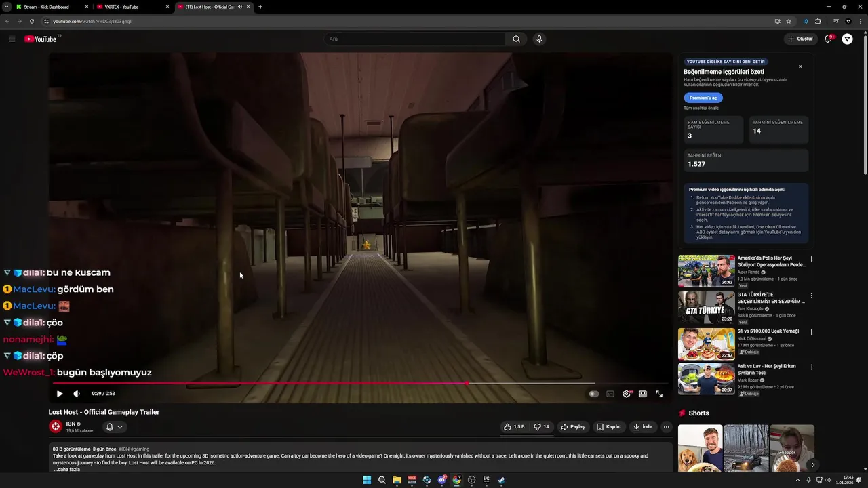Toggle the autoplay switch in player
This screenshot has height=488, width=868.
[x=594, y=394]
